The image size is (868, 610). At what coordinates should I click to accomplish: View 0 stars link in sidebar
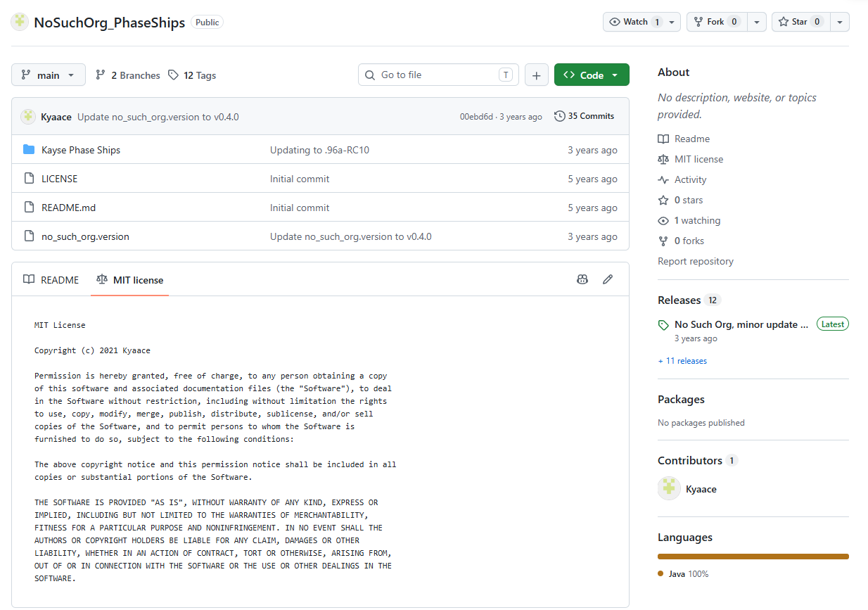pos(680,200)
